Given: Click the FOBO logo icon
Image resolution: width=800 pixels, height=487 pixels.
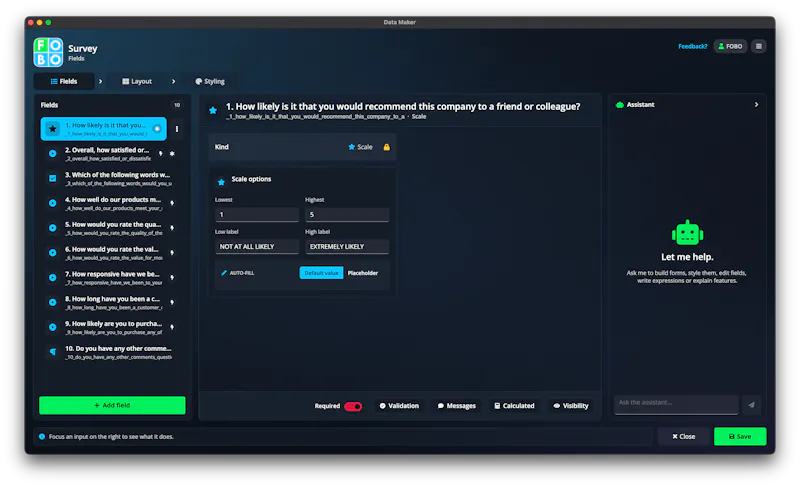Looking at the screenshot, I should pos(48,52).
